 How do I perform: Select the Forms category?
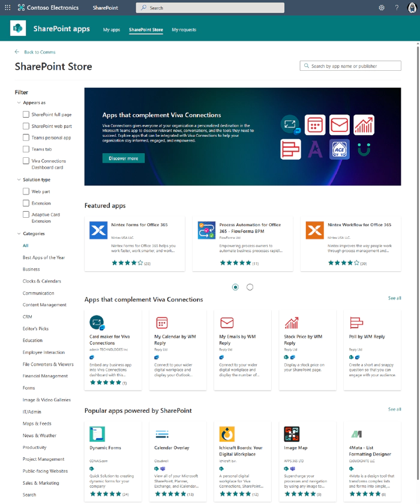tap(29, 388)
